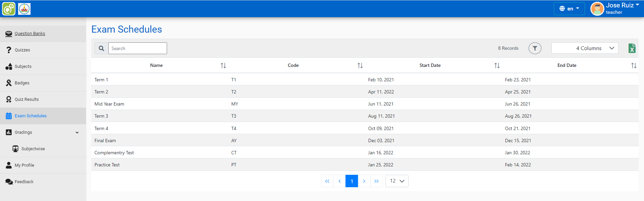Viewport: 644px width, 201px height.
Task: Open the 4 Columns dropdown
Action: 585,48
